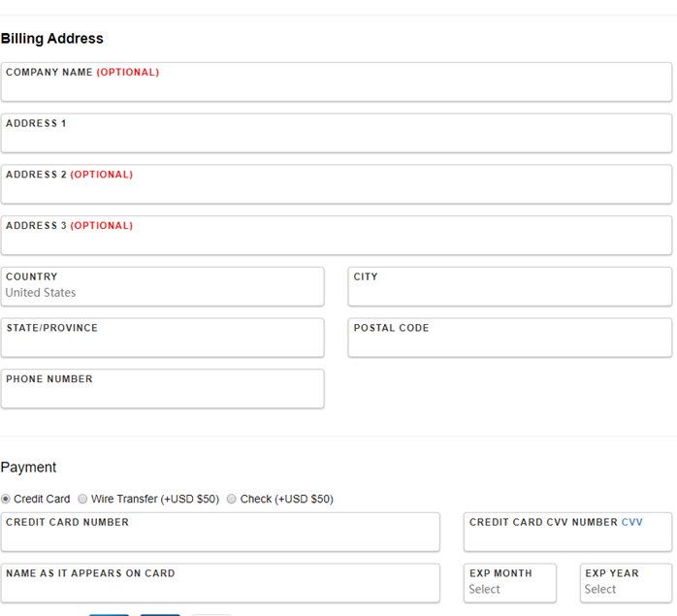Click the Billing Address section heading
Image resolution: width=677 pixels, height=616 pixels.
pyautogui.click(x=52, y=39)
